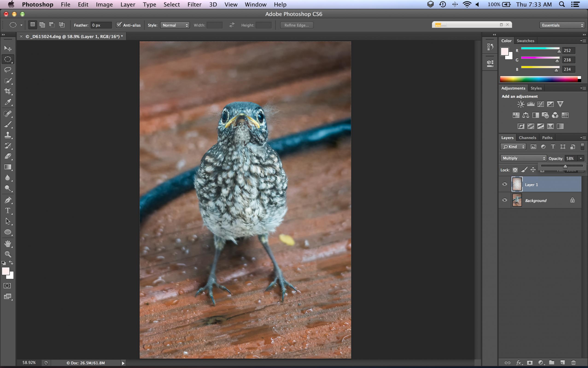Select the Hand tool
The height and width of the screenshot is (368, 588).
coord(8,244)
